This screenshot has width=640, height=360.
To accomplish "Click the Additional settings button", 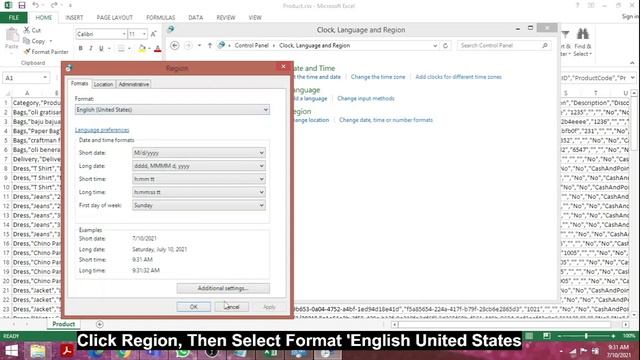I will (223, 288).
